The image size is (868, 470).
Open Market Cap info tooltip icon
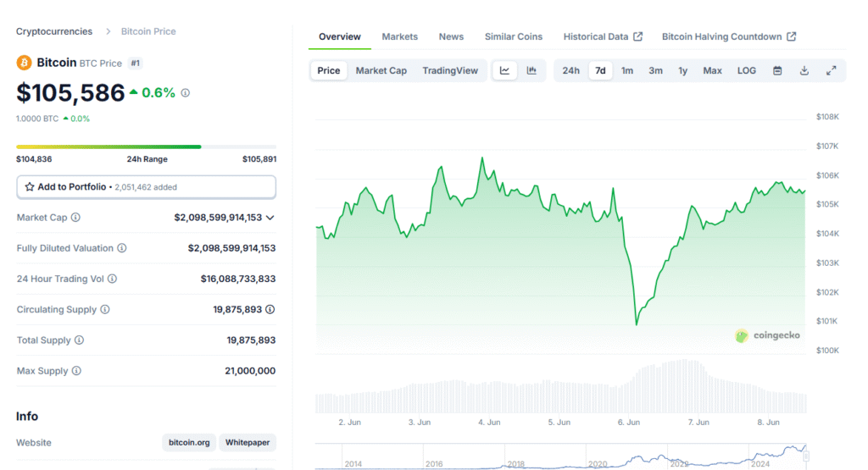click(75, 218)
